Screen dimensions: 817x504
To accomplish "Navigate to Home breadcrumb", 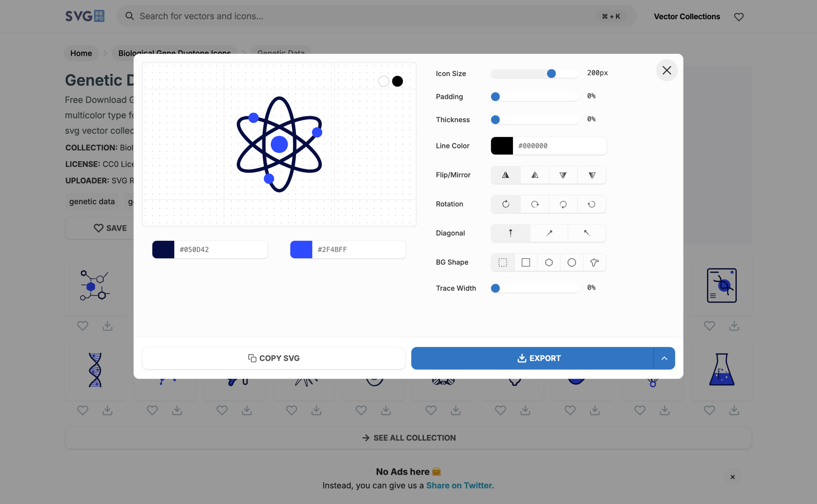I will pos(81,53).
